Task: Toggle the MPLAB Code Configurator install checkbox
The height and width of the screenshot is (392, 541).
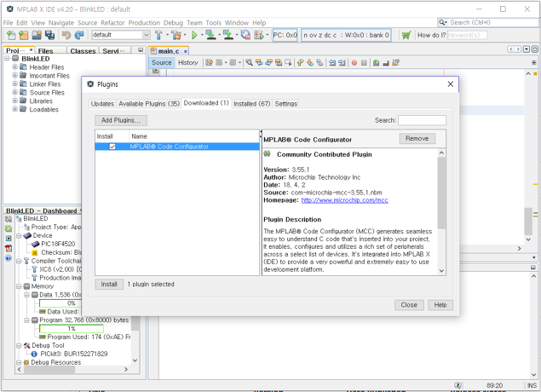Action: (x=112, y=147)
